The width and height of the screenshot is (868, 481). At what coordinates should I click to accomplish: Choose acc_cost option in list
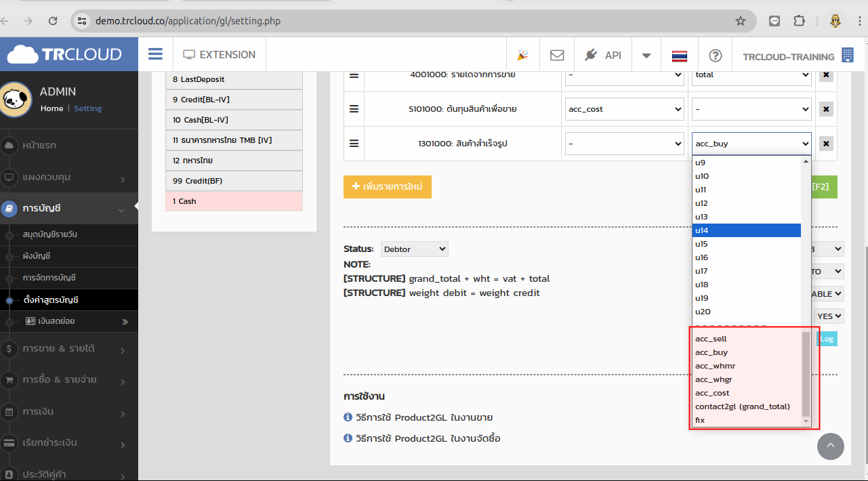coord(747,393)
